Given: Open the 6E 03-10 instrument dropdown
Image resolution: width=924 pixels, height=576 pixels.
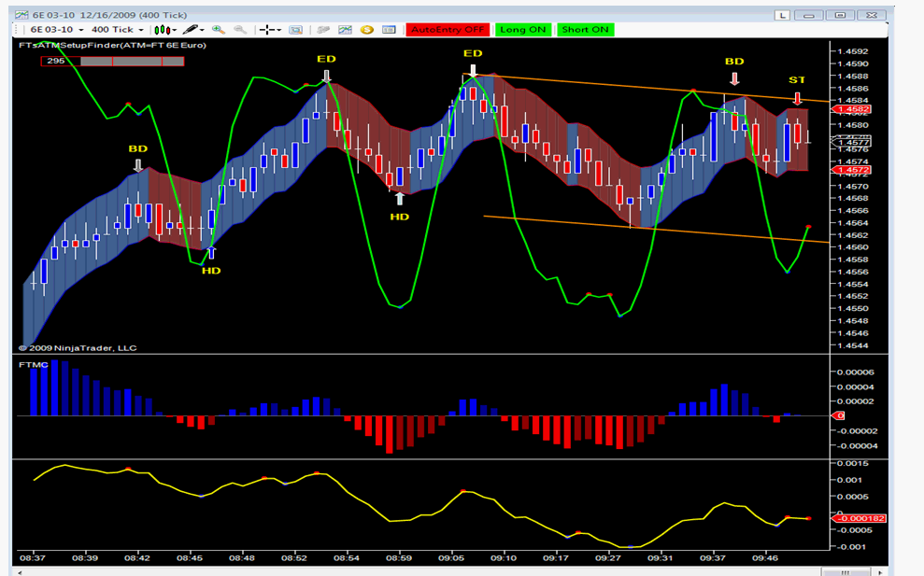Looking at the screenshot, I should [x=57, y=30].
